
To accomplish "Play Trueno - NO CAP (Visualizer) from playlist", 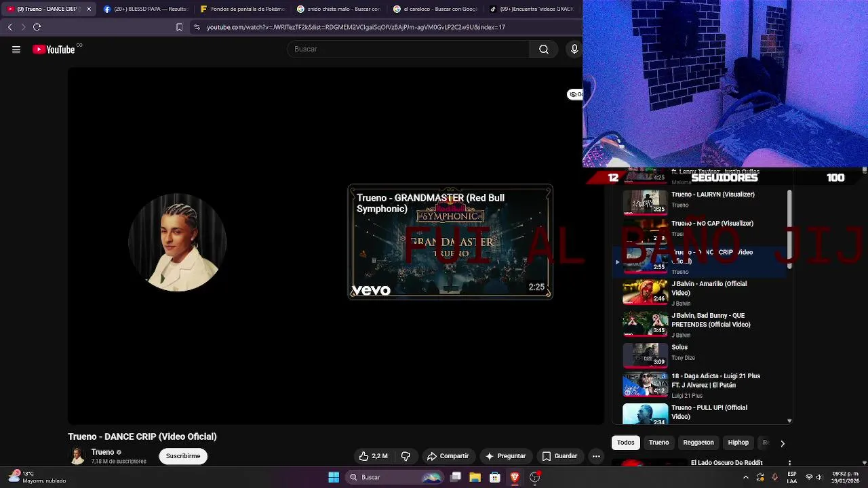I will [x=698, y=230].
